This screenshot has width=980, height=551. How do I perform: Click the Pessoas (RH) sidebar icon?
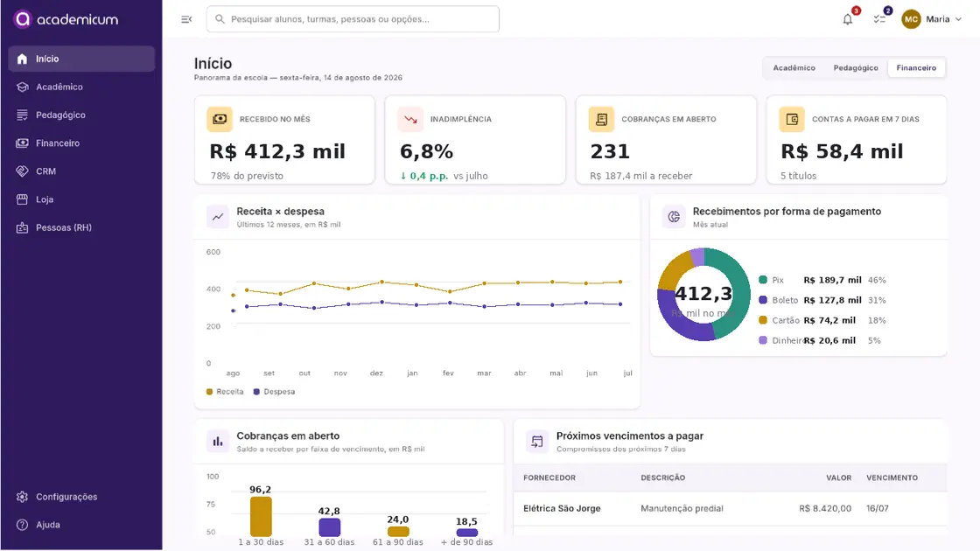pos(23,227)
